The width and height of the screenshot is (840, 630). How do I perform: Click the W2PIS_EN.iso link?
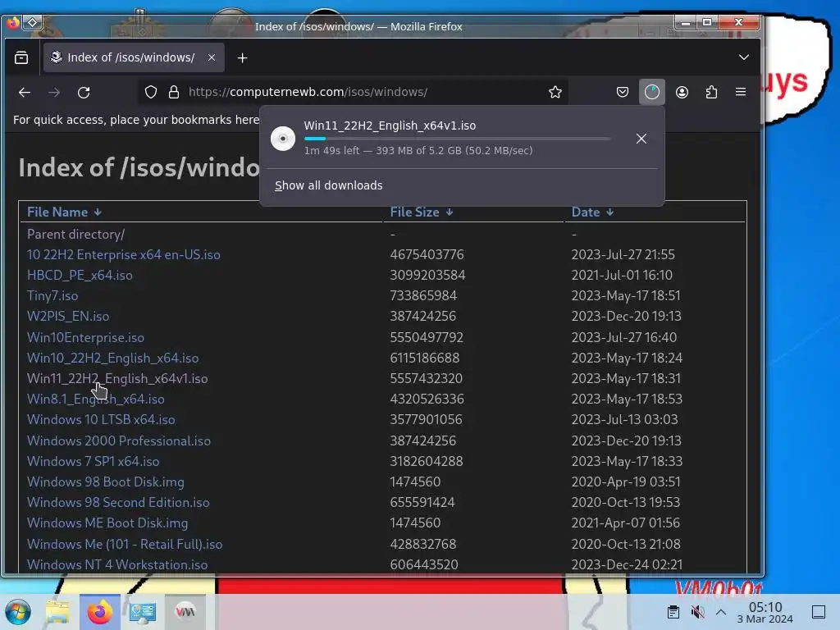[68, 316]
